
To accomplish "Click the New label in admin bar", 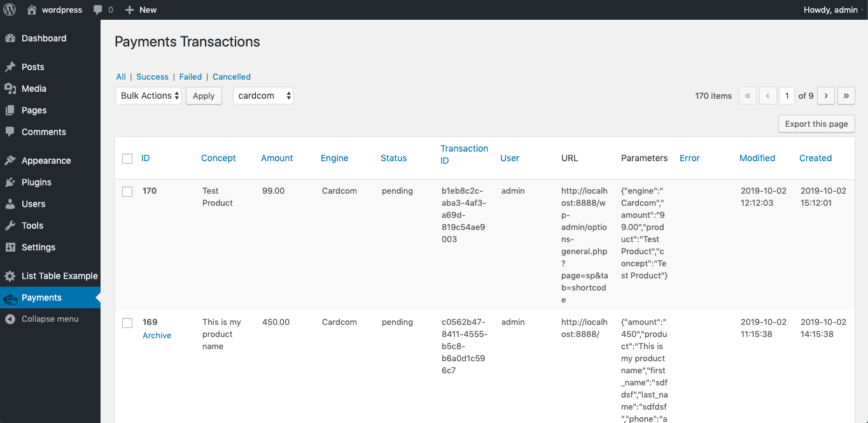I will tap(148, 10).
